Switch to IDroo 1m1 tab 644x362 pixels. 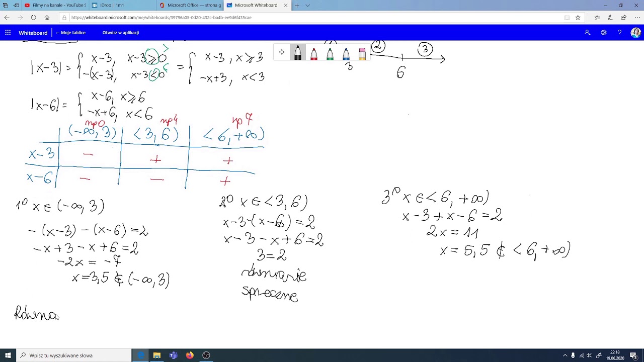click(x=122, y=5)
